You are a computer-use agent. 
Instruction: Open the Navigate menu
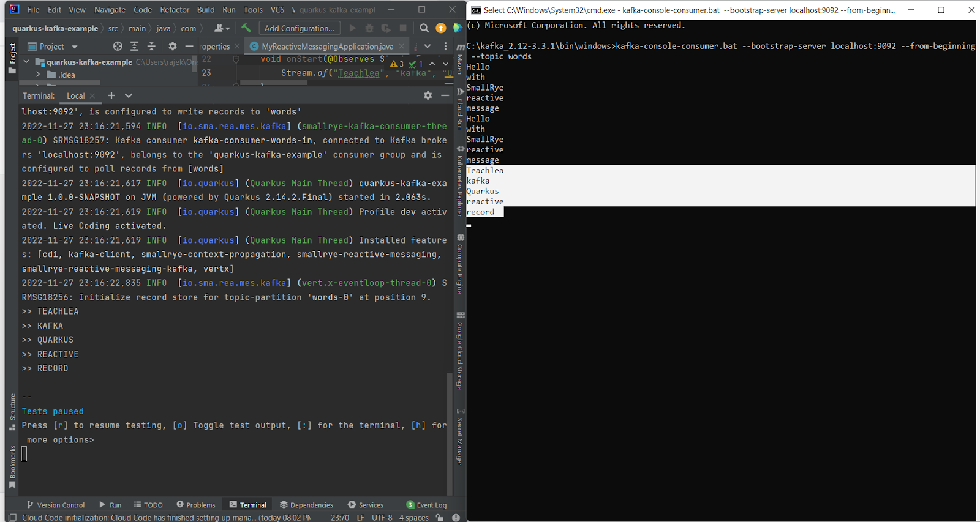click(110, 10)
